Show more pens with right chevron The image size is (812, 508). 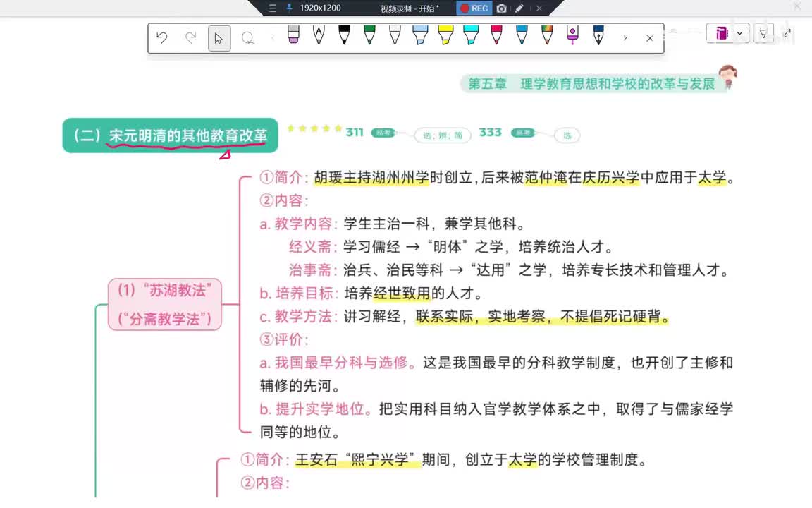(x=625, y=38)
